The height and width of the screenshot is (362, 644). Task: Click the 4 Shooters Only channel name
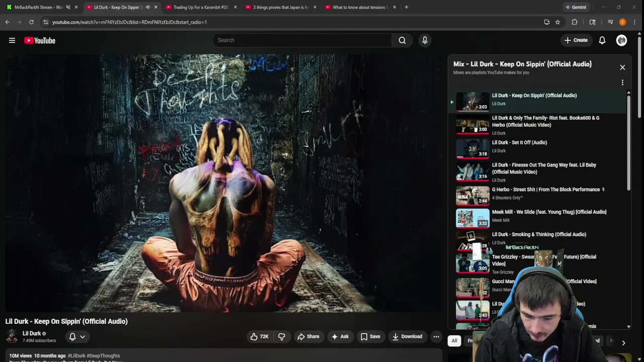[x=508, y=198]
